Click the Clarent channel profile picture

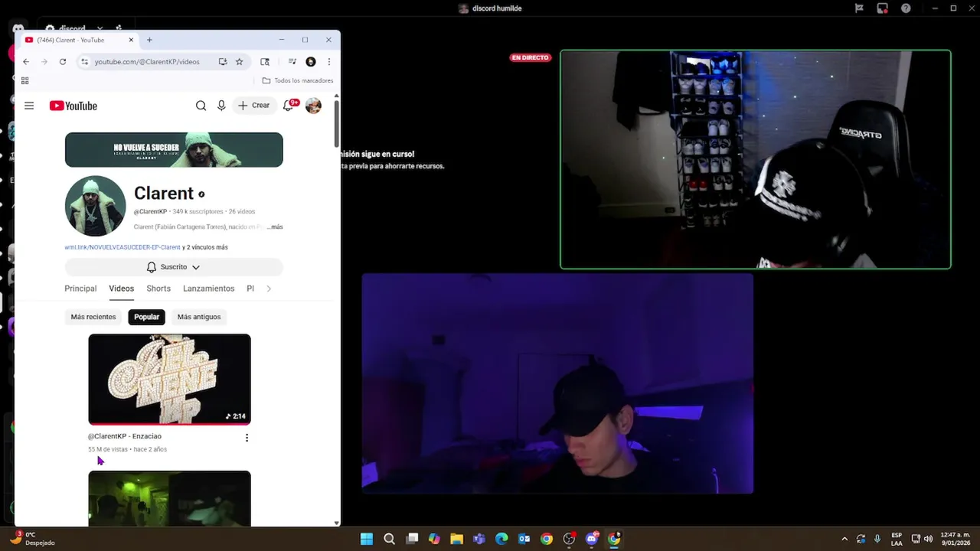[x=96, y=206]
